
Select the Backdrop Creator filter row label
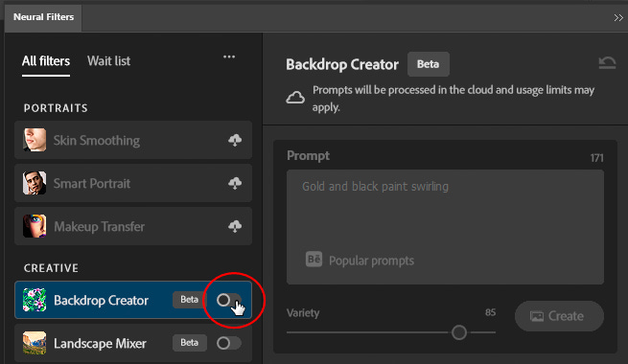tap(101, 301)
